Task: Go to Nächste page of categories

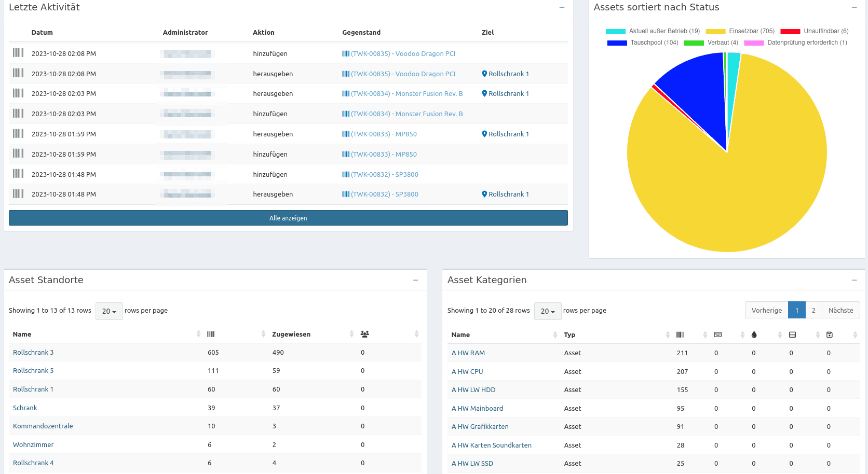Action: [840, 310]
